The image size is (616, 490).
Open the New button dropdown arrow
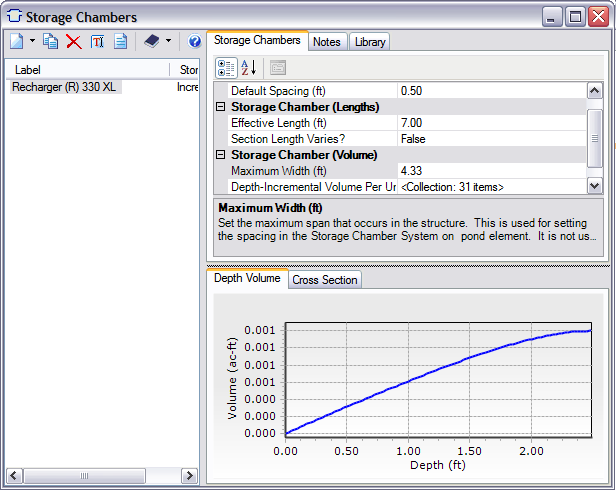32,40
